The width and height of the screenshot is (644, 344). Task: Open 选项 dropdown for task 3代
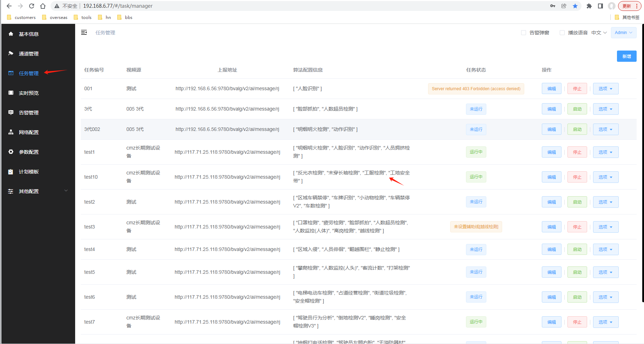click(606, 109)
